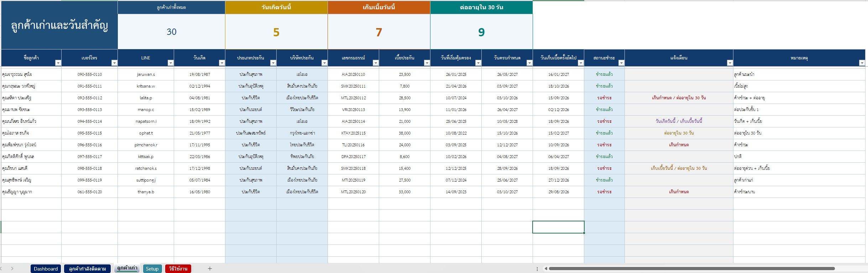Open the แจ้งเตือน column filter dropdown

tap(730, 63)
